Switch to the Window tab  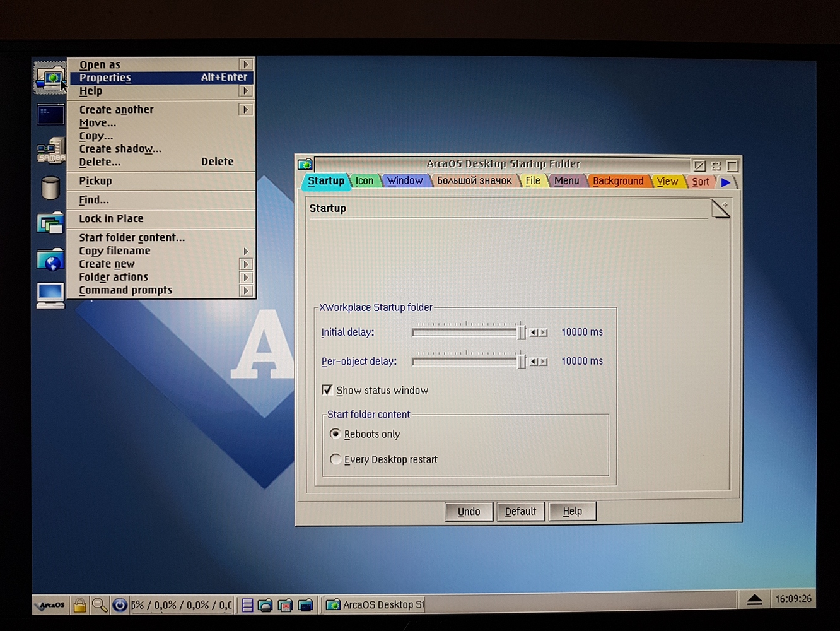click(405, 181)
